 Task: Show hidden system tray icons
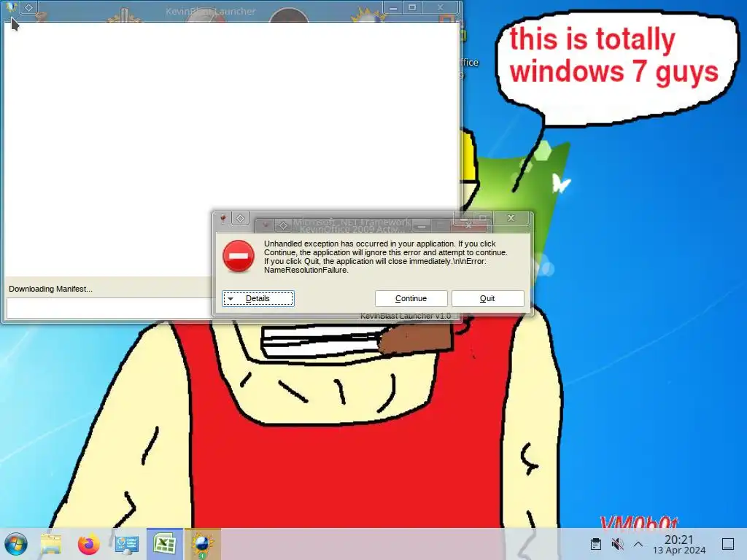638,544
